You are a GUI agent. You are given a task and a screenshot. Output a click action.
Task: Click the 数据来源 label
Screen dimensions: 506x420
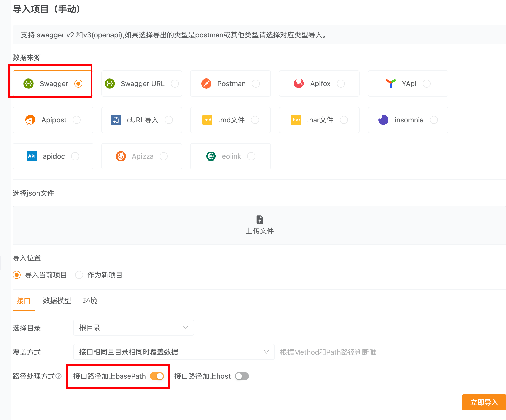tap(27, 58)
